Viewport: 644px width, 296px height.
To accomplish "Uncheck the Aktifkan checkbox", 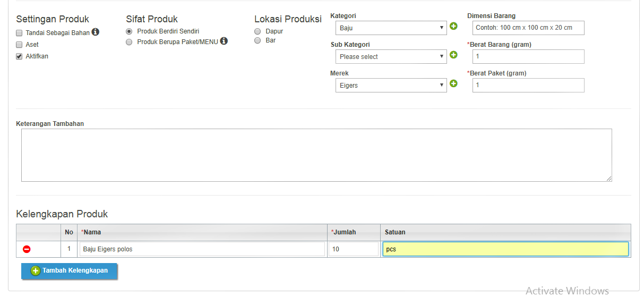I will pos(19,56).
